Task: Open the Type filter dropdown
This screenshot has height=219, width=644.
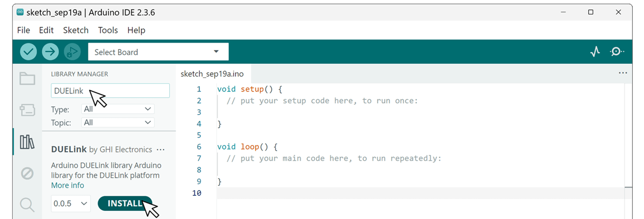Action: [x=118, y=109]
